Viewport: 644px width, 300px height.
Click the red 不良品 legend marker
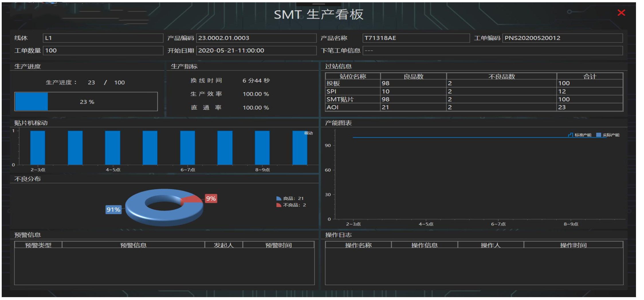[x=278, y=205]
